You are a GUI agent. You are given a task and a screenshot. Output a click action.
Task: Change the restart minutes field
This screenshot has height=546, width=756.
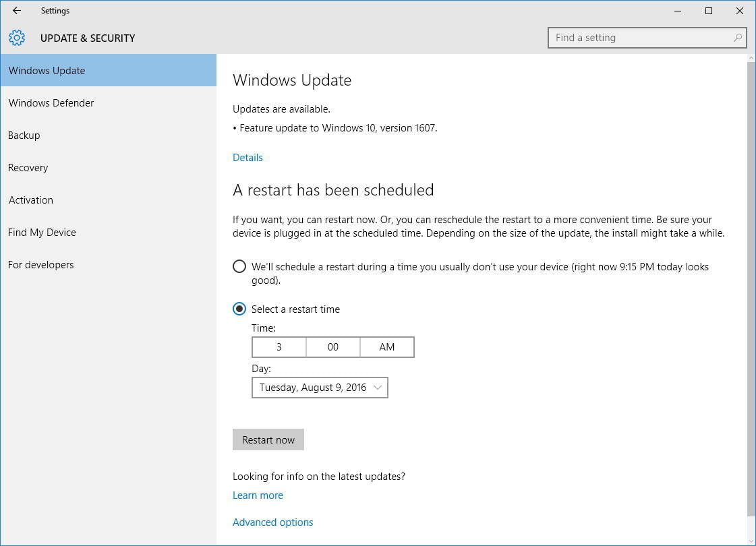tap(332, 347)
